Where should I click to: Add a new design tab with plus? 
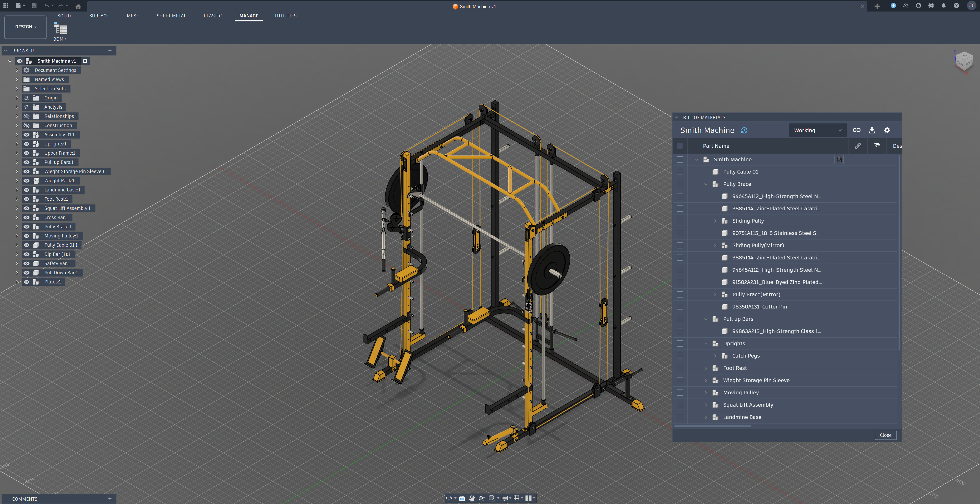pyautogui.click(x=877, y=6)
